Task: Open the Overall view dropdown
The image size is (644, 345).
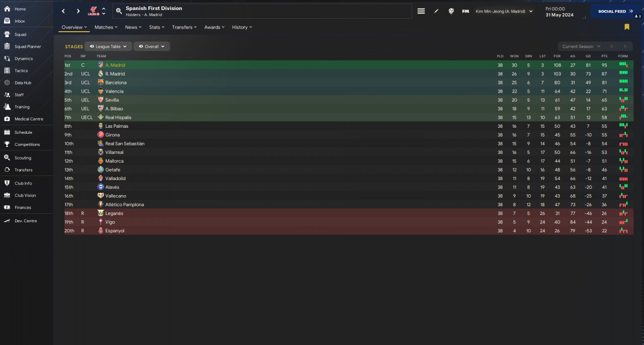Action: (x=151, y=46)
